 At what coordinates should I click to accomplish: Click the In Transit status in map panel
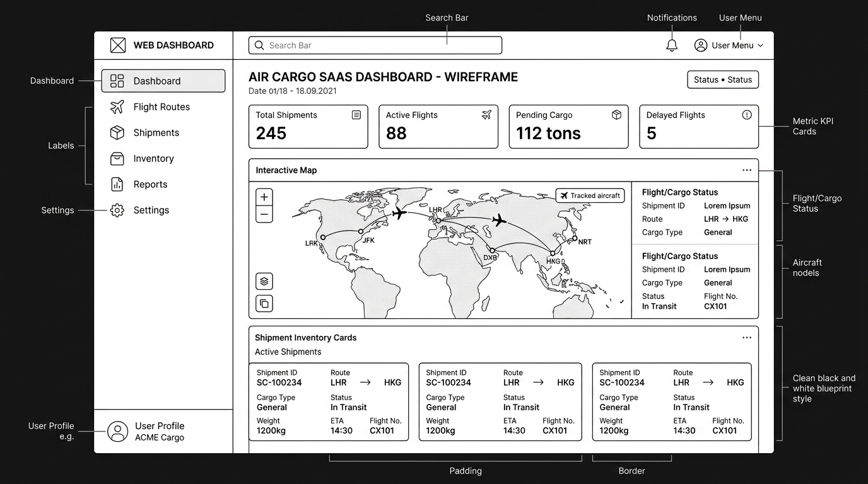tap(659, 307)
